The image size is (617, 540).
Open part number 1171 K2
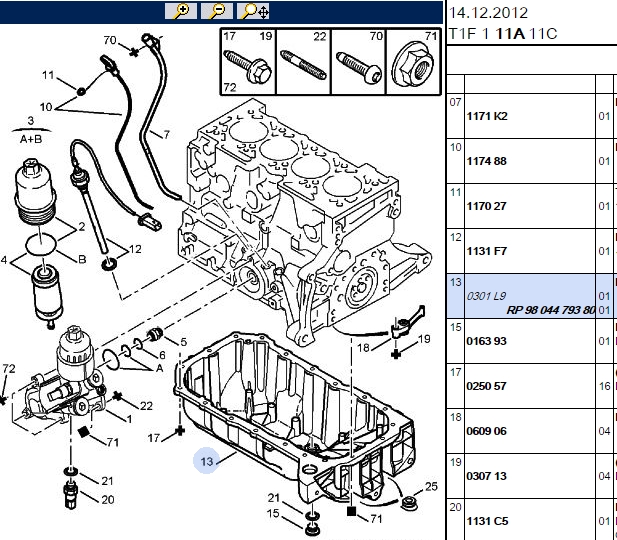[x=487, y=116]
